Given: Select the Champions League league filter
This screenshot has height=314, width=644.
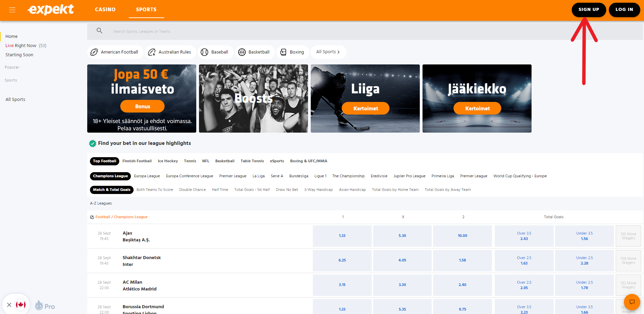Looking at the screenshot, I should (x=110, y=176).
